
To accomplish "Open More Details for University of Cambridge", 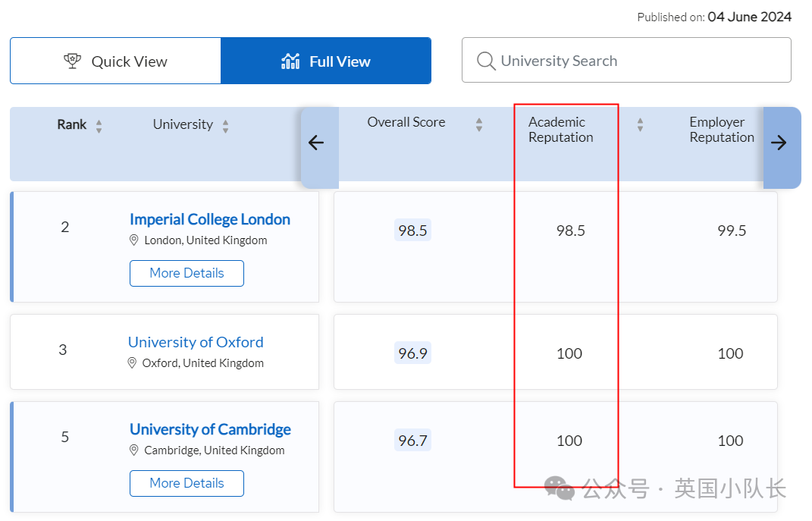I will tap(187, 483).
